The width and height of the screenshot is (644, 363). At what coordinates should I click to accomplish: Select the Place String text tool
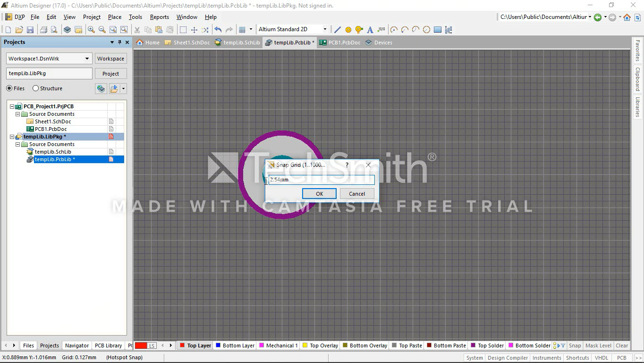pyautogui.click(x=370, y=30)
